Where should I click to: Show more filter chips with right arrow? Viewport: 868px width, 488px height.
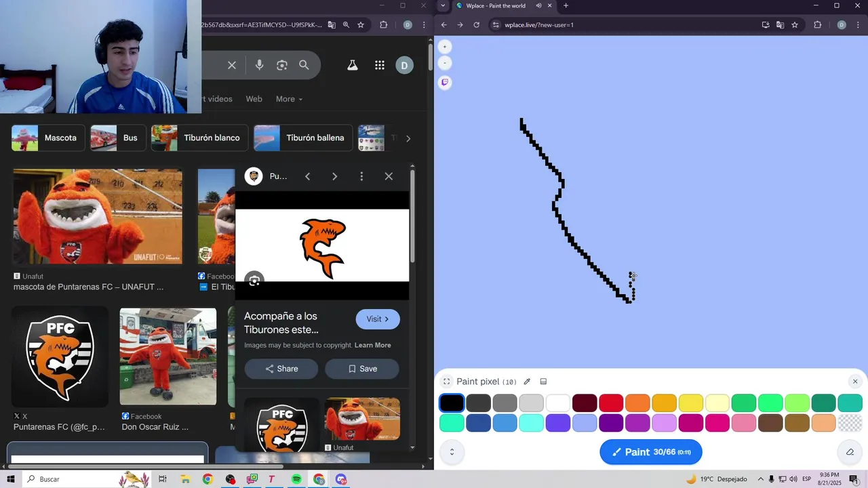[x=408, y=138]
